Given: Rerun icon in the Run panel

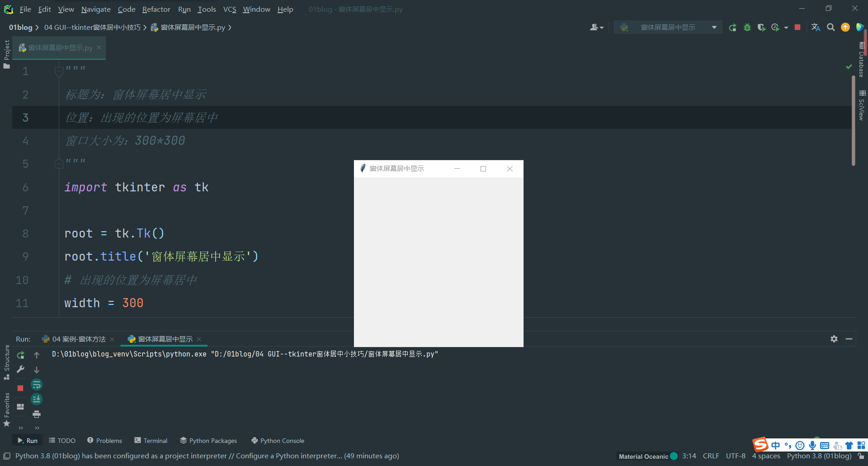Looking at the screenshot, I should [20, 355].
